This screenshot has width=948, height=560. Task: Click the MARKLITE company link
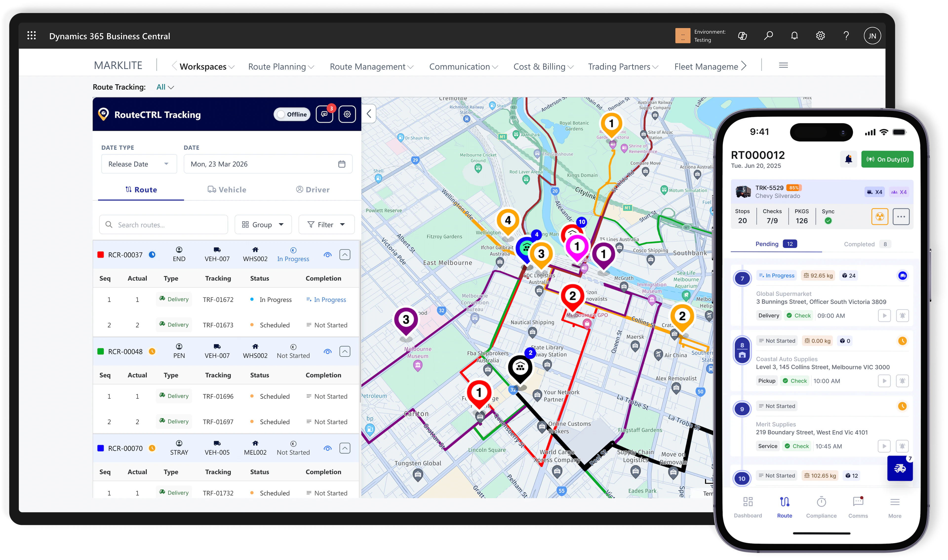(x=118, y=66)
